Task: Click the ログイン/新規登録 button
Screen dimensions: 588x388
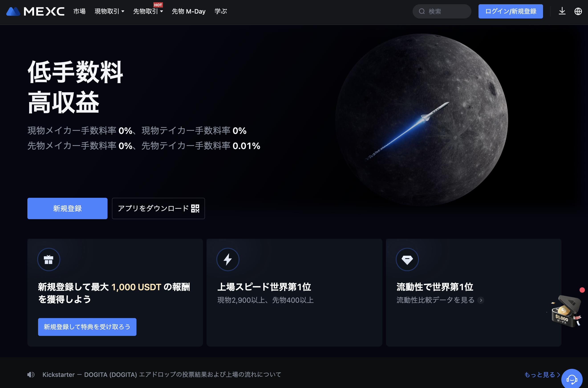Action: point(511,11)
